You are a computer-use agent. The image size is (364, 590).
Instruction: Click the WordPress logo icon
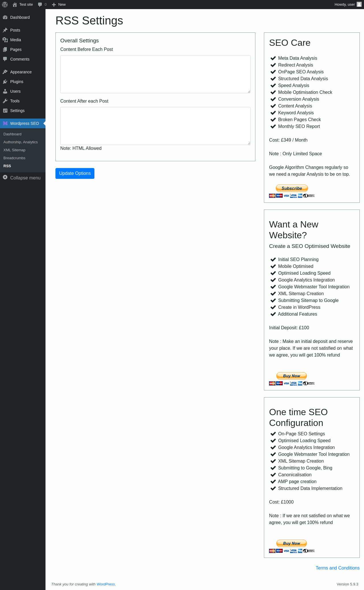point(5,5)
